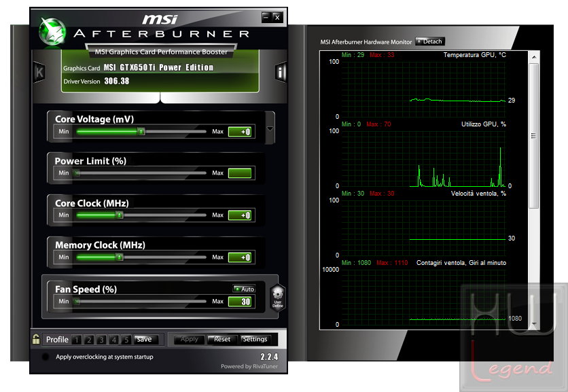Toggle Apply overclocking at system startup

(x=46, y=357)
